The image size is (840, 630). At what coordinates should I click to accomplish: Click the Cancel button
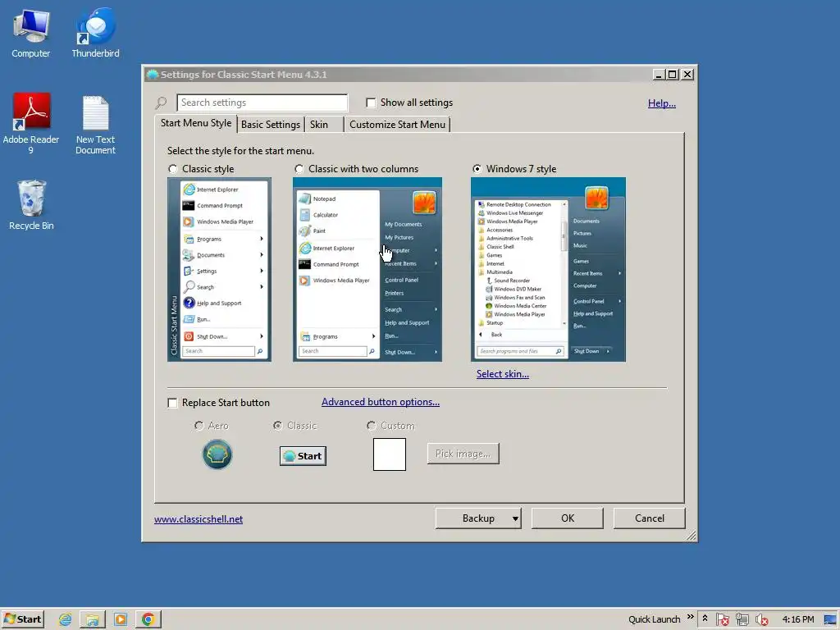pos(650,518)
